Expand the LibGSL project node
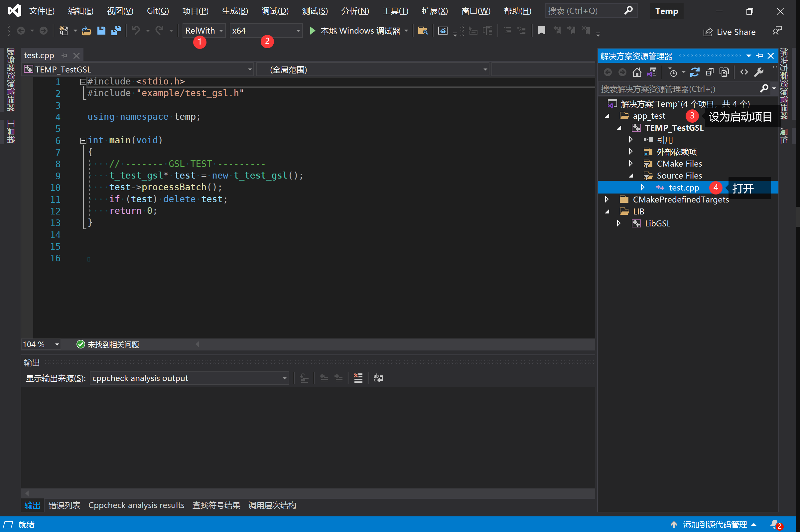Viewport: 800px width, 532px height. coord(619,223)
